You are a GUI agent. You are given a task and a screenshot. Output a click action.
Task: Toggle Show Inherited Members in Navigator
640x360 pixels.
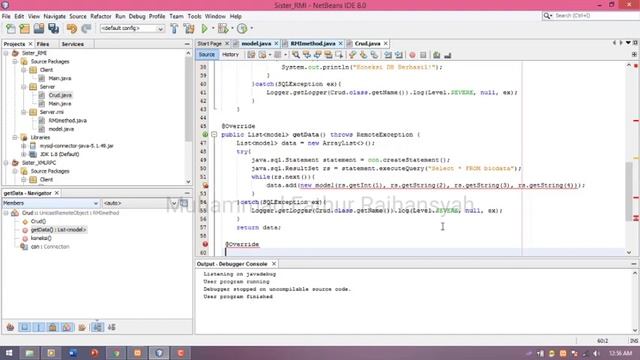(10, 327)
